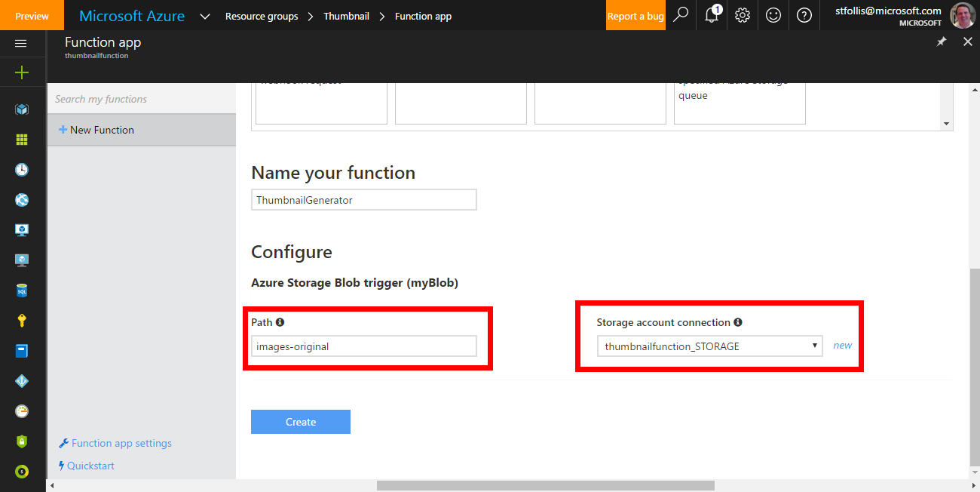The width and height of the screenshot is (980, 492).
Task: Select the Thumbnail breadcrumb
Action: pyautogui.click(x=346, y=16)
